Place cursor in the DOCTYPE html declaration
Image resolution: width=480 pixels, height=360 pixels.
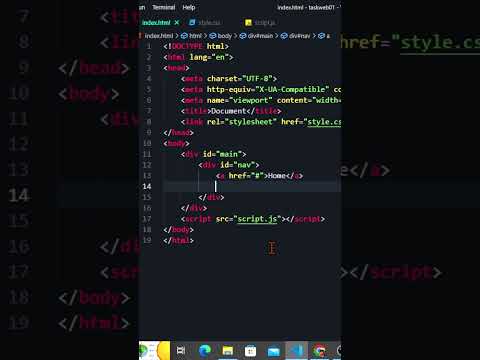click(x=196, y=46)
